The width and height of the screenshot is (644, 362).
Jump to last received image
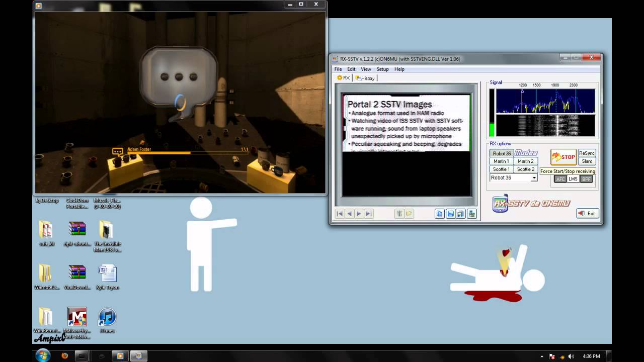[x=368, y=214]
